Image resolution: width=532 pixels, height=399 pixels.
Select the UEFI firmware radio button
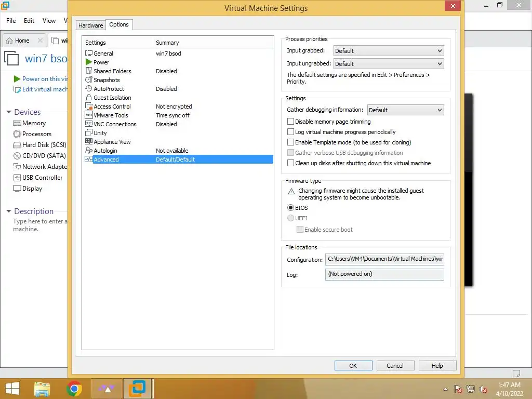pyautogui.click(x=290, y=218)
